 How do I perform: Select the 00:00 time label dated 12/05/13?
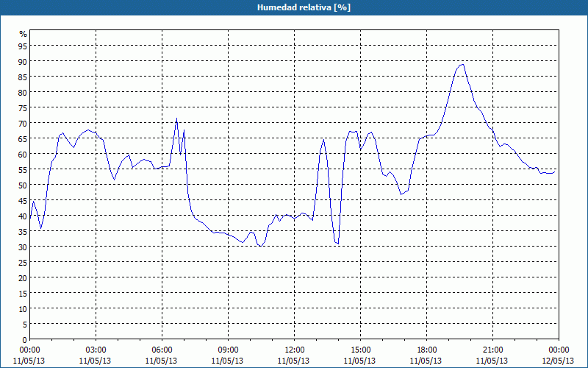559,350
